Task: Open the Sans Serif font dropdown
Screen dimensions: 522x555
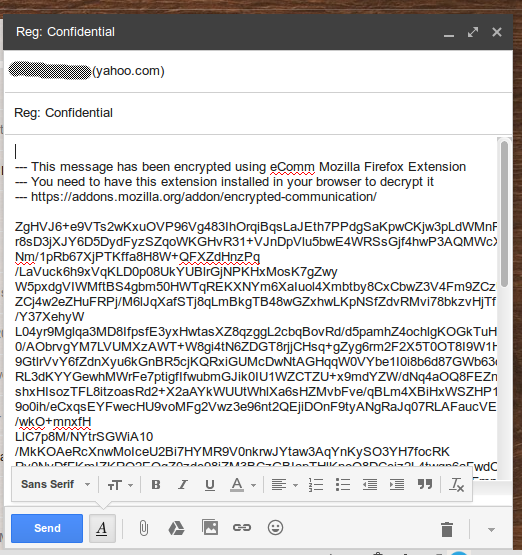Action: click(x=56, y=484)
